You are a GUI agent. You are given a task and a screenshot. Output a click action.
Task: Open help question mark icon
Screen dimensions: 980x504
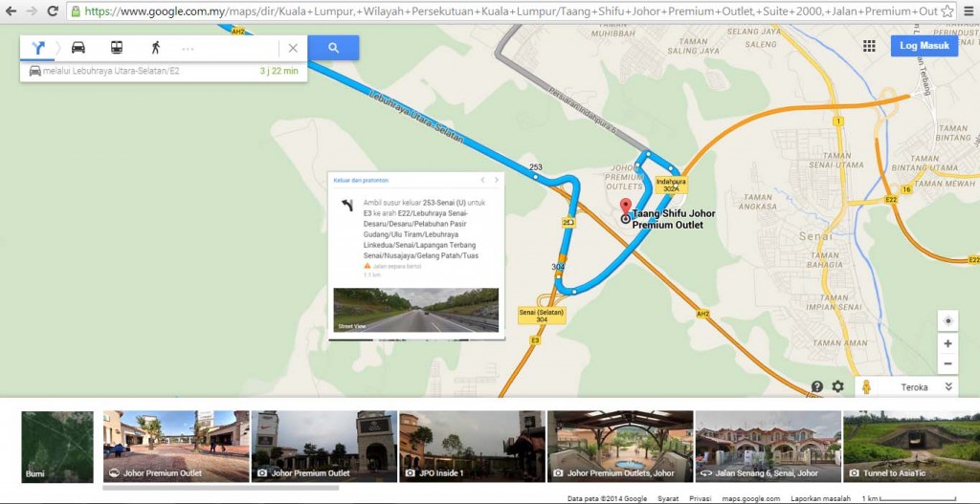pyautogui.click(x=817, y=386)
